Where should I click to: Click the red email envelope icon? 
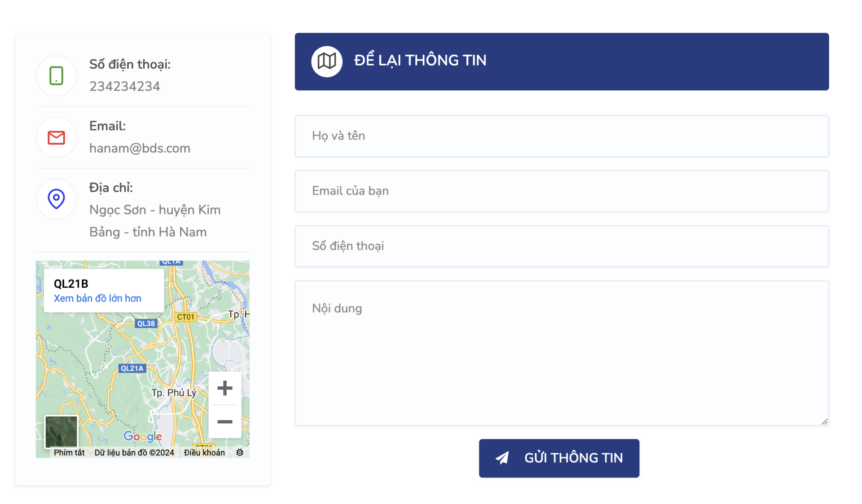[x=56, y=137]
